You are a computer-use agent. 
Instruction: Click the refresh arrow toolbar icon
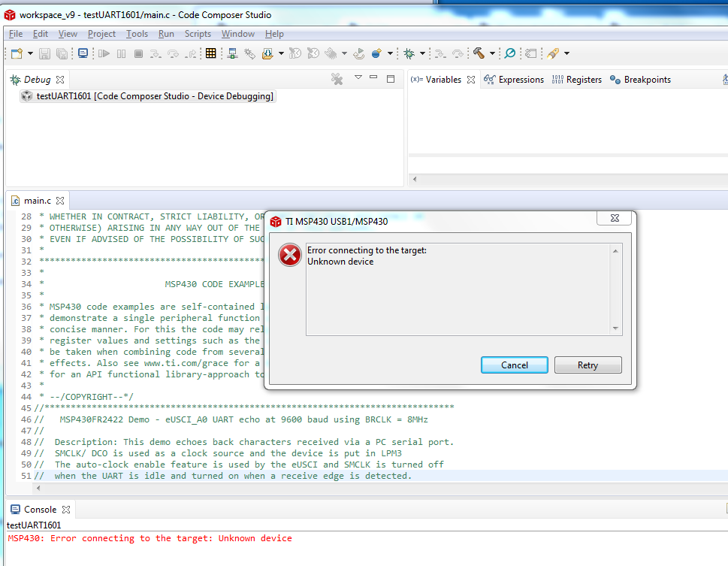tap(358, 53)
